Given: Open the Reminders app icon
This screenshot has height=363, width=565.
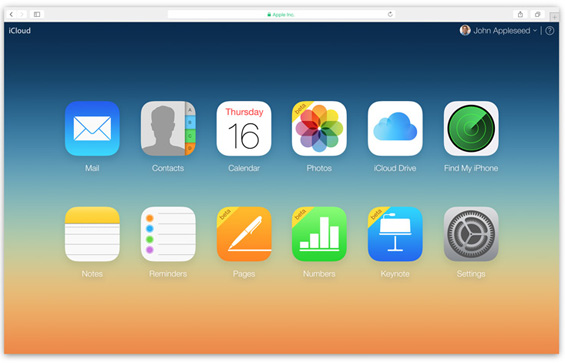Looking at the screenshot, I should [x=168, y=234].
